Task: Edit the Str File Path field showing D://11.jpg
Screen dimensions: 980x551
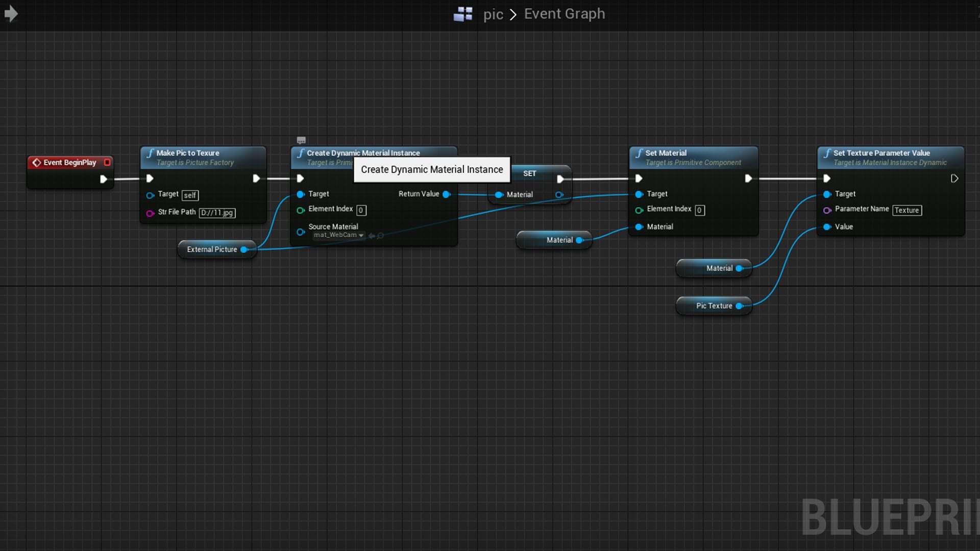Action: (217, 213)
